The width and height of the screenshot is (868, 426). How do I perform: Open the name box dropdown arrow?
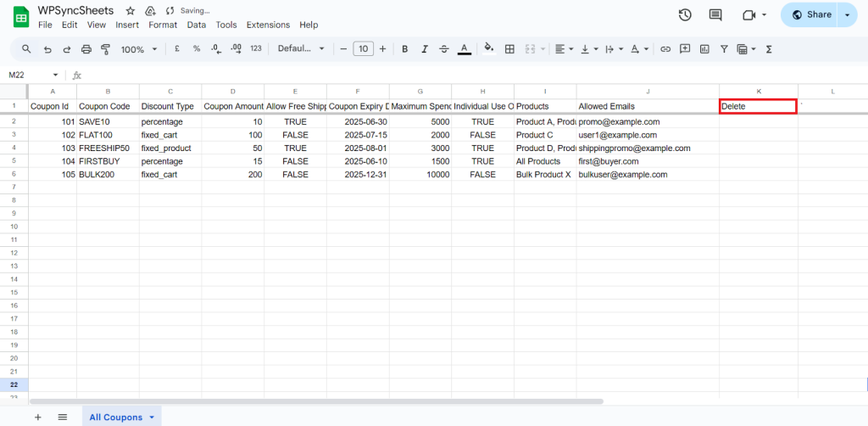[x=55, y=76]
